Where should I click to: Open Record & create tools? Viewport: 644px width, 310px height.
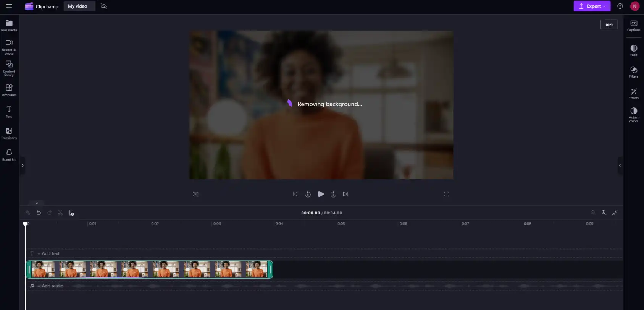(9, 47)
